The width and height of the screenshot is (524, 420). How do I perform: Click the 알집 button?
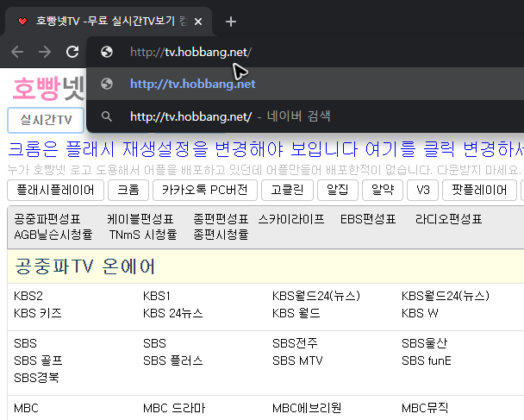338,190
